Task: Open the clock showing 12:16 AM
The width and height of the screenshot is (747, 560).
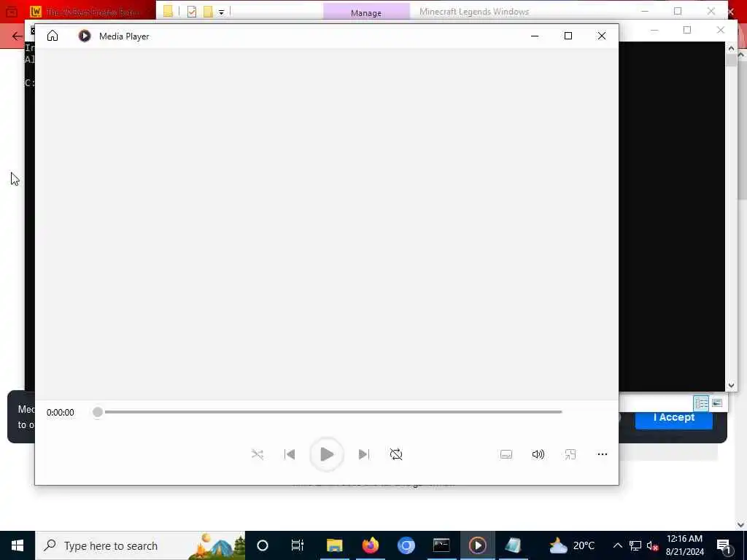Action: (x=684, y=545)
